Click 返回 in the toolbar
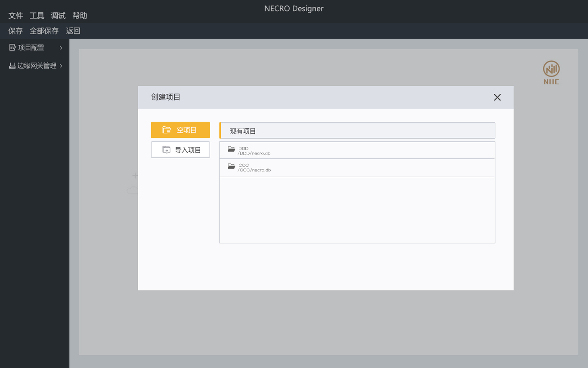Screen dimensions: 588x368 pyautogui.click(x=73, y=31)
